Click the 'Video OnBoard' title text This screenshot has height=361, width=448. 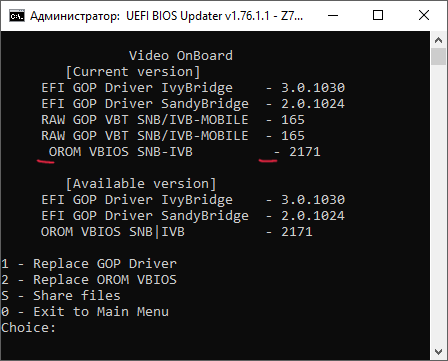tap(181, 56)
